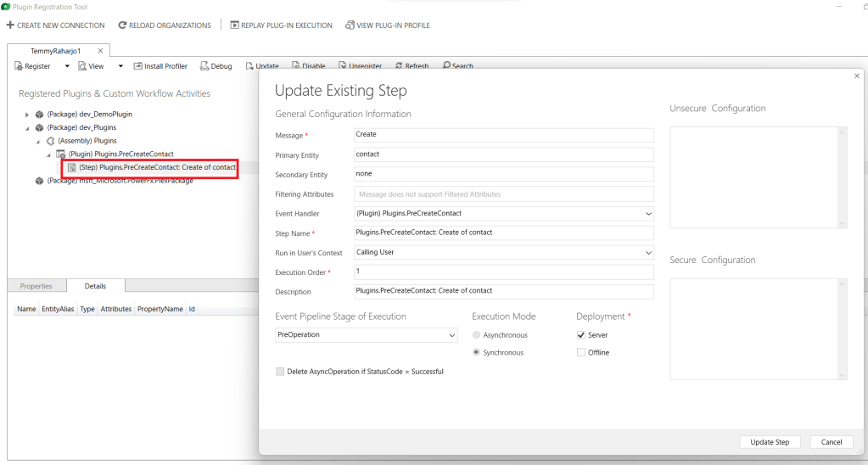Collapse the Plugins.PreCreateContact plugin node
Screen dimensions: 868x465
[x=48, y=154]
